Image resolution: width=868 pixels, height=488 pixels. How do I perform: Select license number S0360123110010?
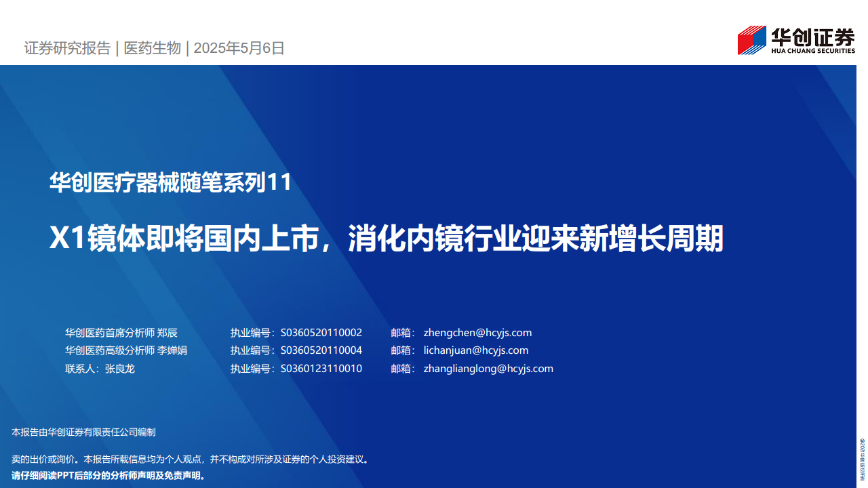(x=321, y=369)
